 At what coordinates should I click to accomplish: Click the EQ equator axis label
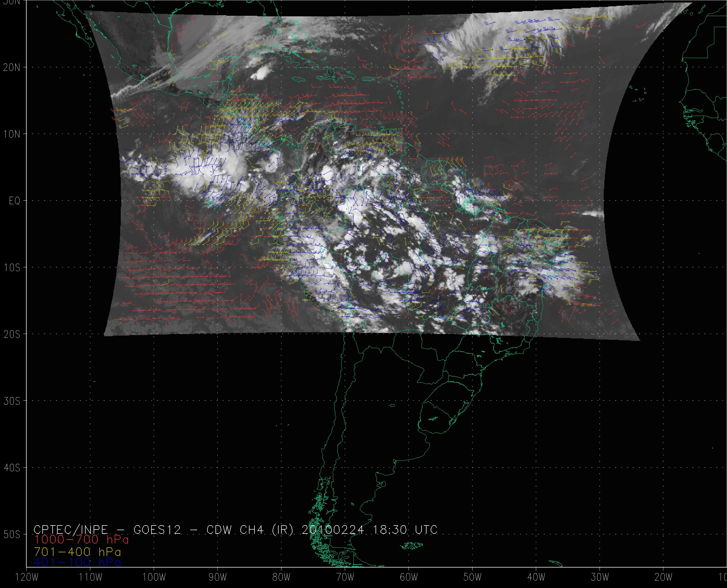15,201
